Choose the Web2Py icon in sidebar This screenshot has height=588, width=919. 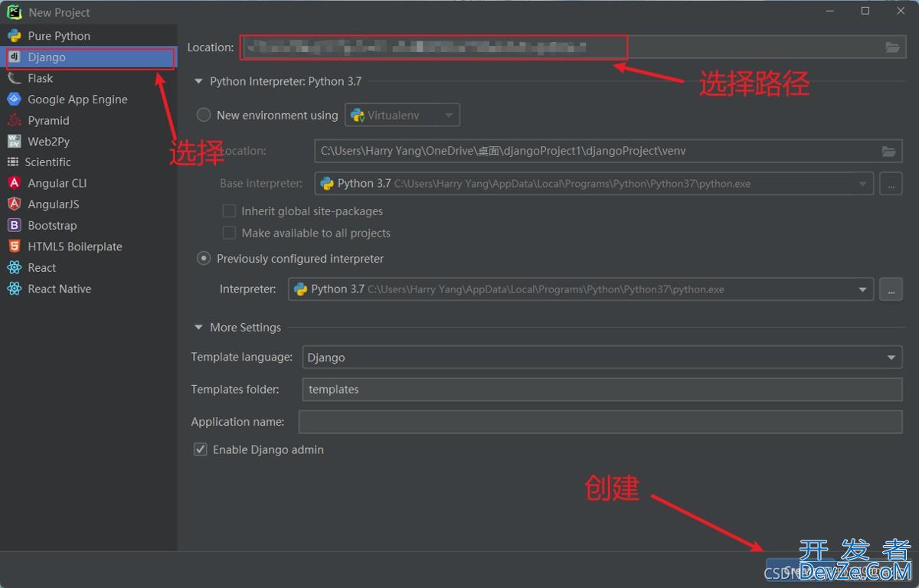(x=14, y=142)
